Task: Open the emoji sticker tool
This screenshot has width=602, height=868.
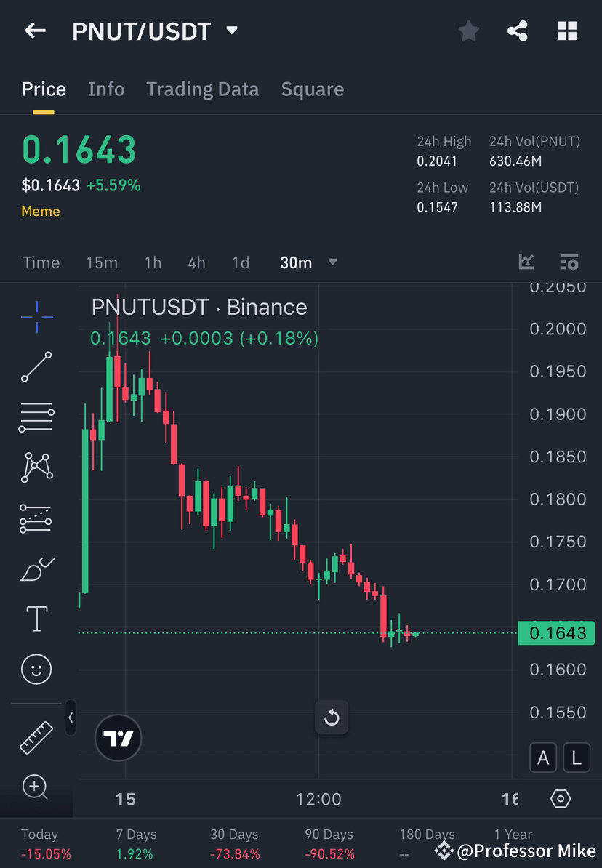Action: pyautogui.click(x=36, y=669)
